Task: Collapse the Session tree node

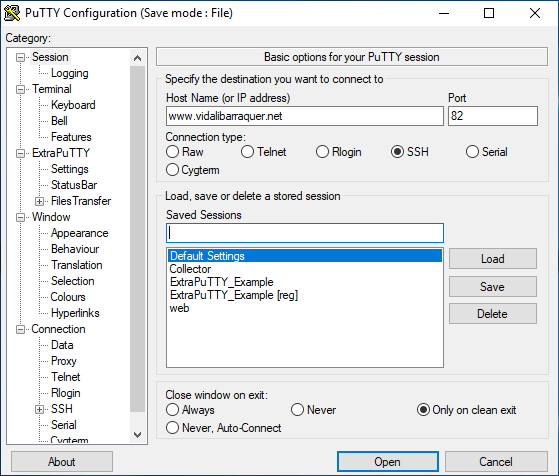Action: (x=21, y=57)
